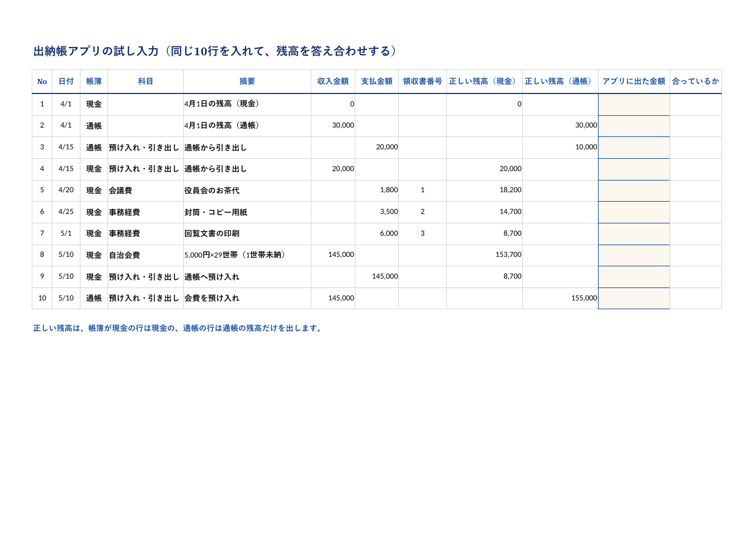Click the アプリに出た金額 cell in the 自治会費 row
This screenshot has height=535, width=756.
tap(634, 255)
